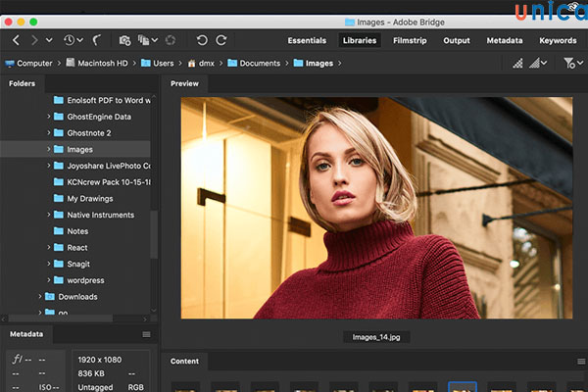588x392 pixels.
Task: Switch to Filmstrip workspace
Action: 410,40
